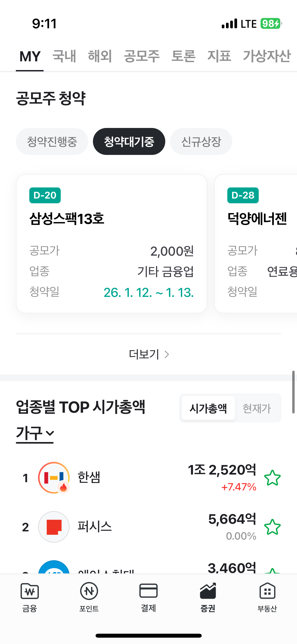Image resolution: width=297 pixels, height=644 pixels.
Task: Tap the 한샘 company logo
Action: (54, 477)
